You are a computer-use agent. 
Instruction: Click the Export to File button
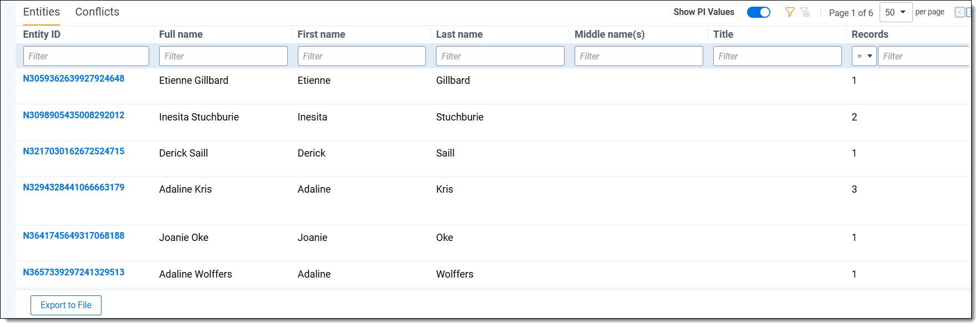pyautogui.click(x=66, y=305)
